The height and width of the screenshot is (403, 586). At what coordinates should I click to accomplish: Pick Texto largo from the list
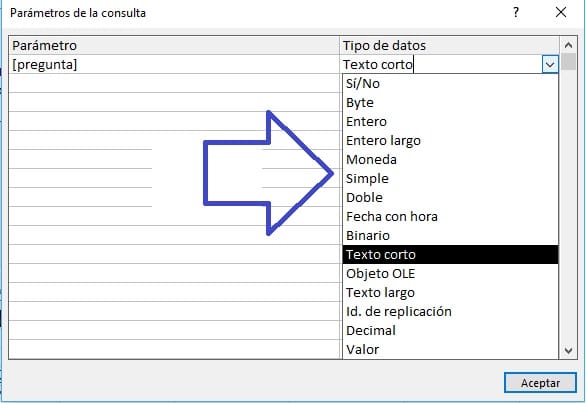450,292
